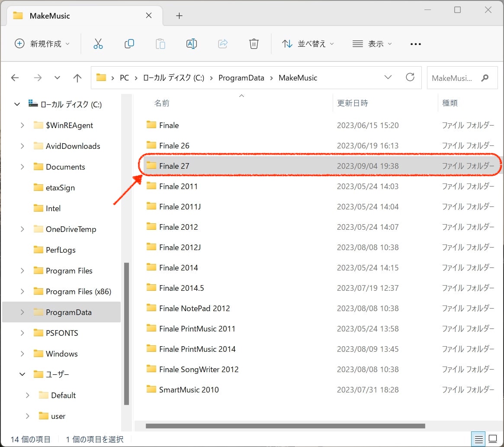The width and height of the screenshot is (504, 447).
Task: Expand the Windows tree node
Action: coord(22,354)
